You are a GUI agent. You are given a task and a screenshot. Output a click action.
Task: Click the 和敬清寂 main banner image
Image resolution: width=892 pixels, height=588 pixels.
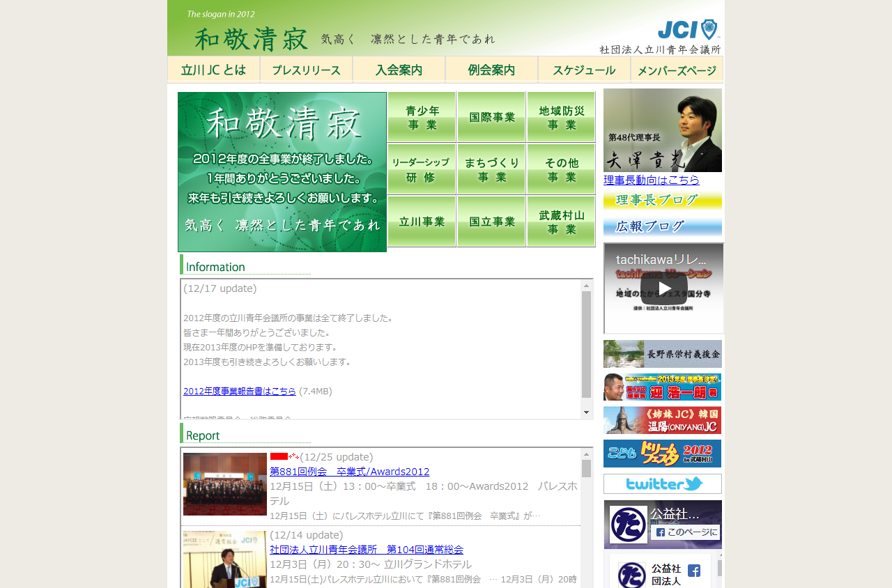pyautogui.click(x=282, y=172)
